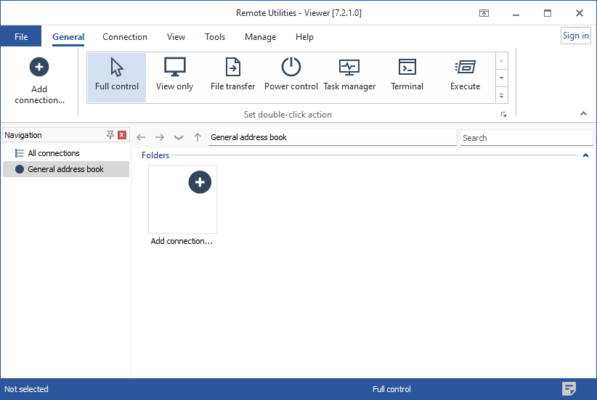
Task: Click the Search field
Action: point(526,138)
